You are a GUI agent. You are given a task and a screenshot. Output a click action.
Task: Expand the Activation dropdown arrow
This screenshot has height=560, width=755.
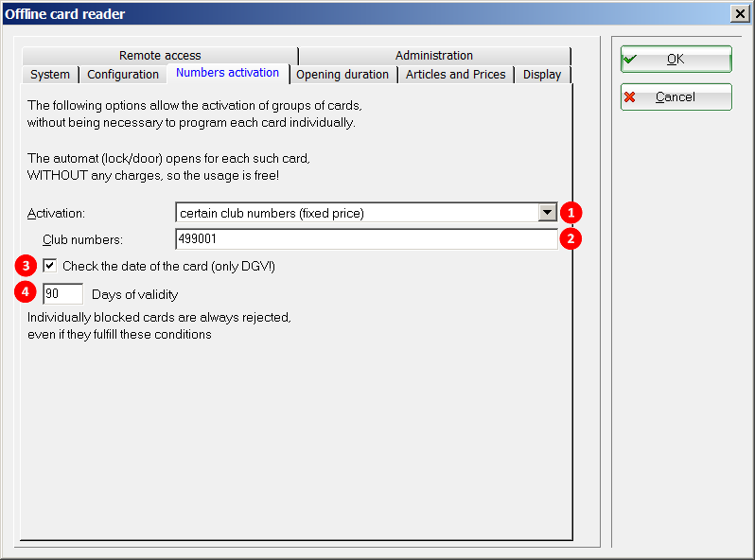point(548,212)
